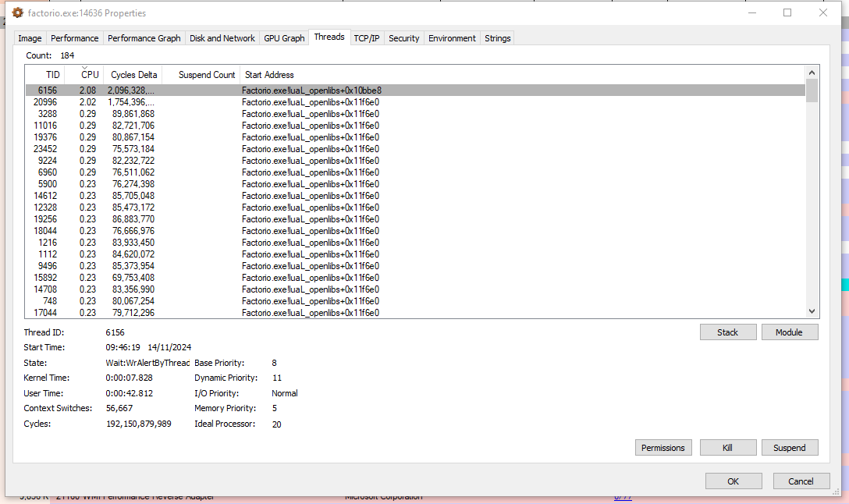Select thread row with TID 15892
The image size is (849, 504).
[415, 278]
